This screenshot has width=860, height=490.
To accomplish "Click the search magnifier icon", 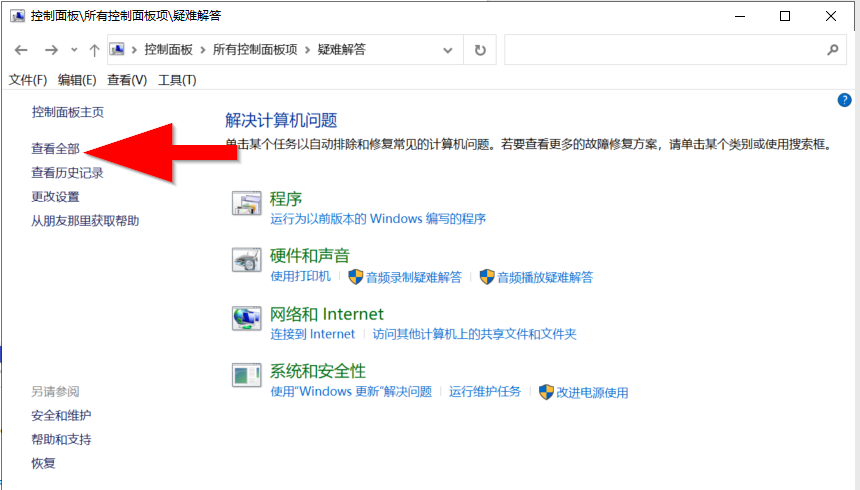I will (833, 50).
